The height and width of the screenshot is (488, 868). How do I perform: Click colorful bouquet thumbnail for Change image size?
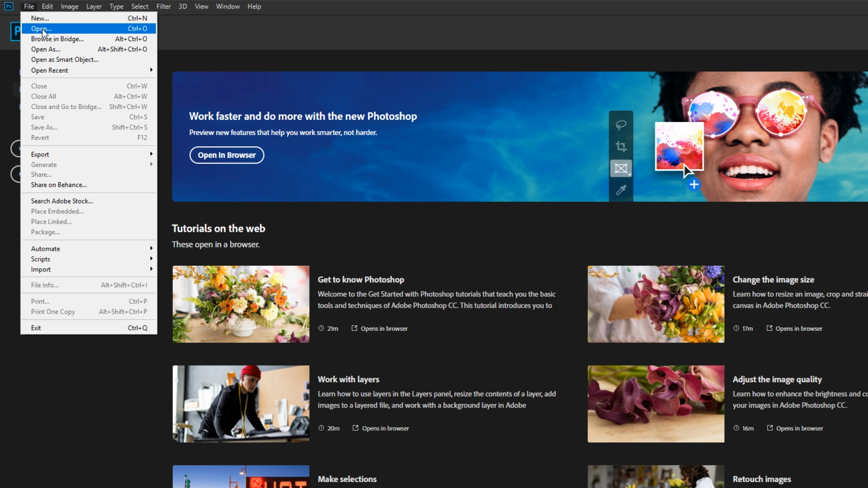tap(656, 304)
